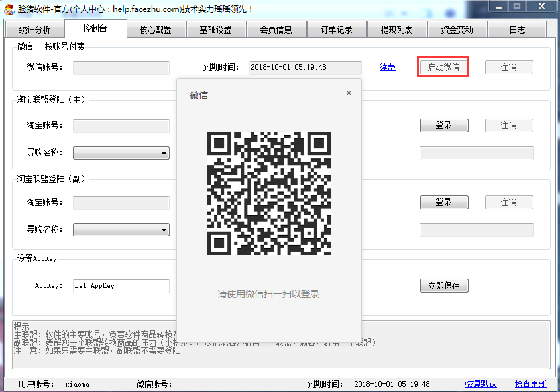View the 订单记录 tab
The image size is (560, 392).
tap(337, 30)
